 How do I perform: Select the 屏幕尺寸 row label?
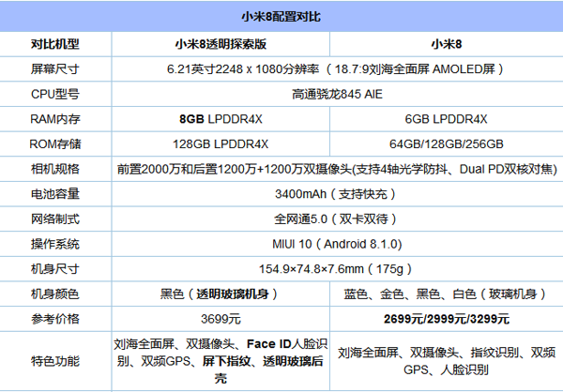55,68
